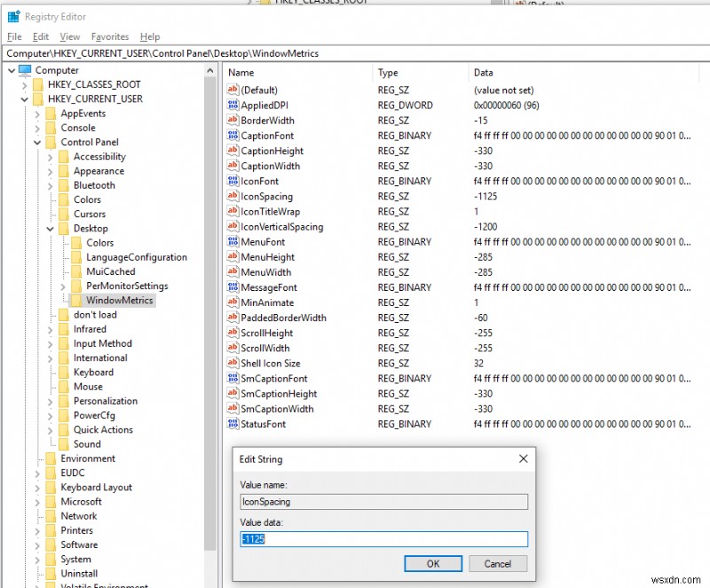
Task: Select the CaptionFont binary value icon
Action: pos(233,136)
